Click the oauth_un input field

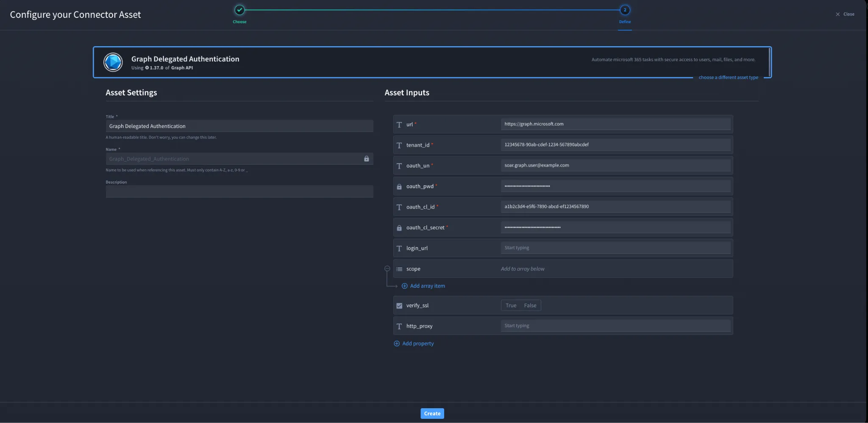tap(615, 165)
